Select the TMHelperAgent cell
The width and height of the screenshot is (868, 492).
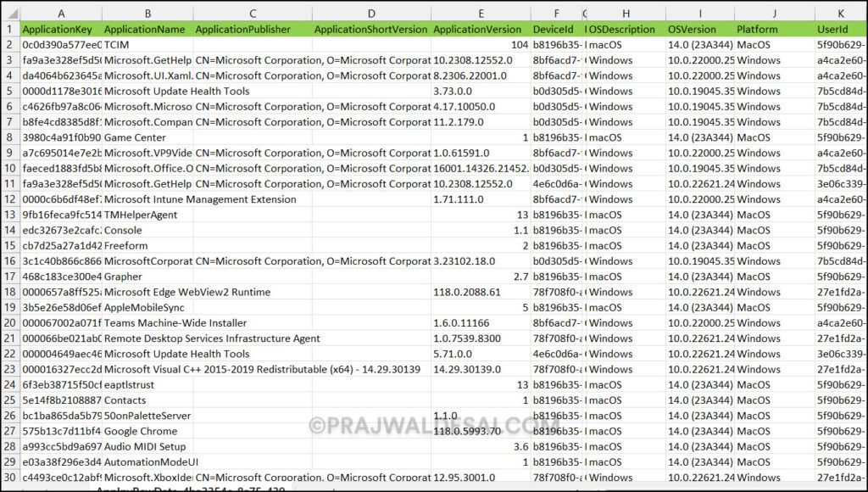[147, 215]
